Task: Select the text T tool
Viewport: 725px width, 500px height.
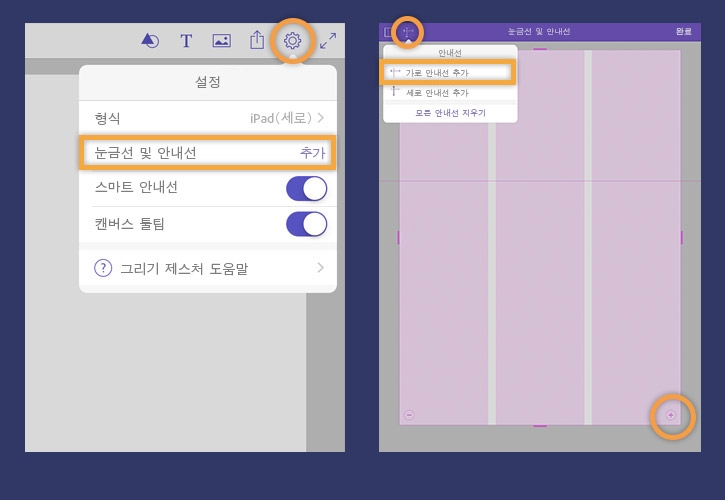Action: 186,41
